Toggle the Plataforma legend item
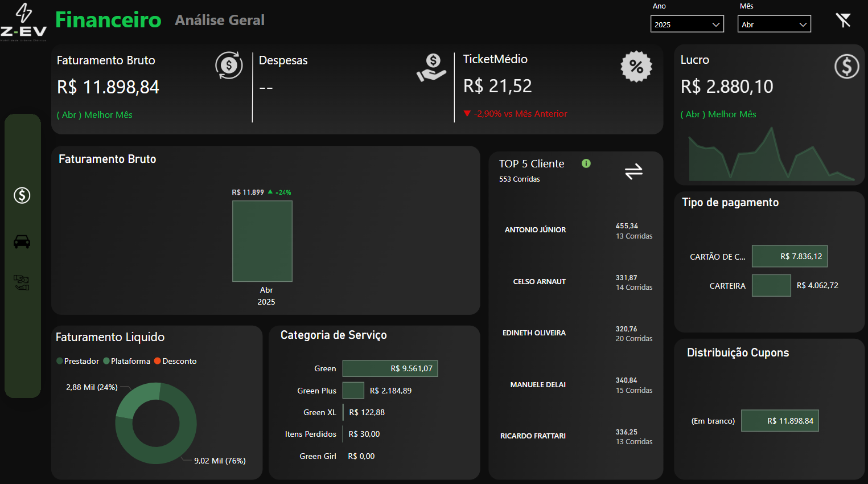The width and height of the screenshot is (868, 484). 127,361
